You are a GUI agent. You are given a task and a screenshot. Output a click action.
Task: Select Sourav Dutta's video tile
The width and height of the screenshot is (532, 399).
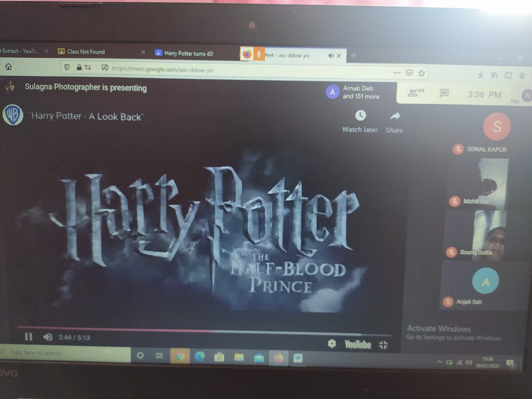(476, 235)
